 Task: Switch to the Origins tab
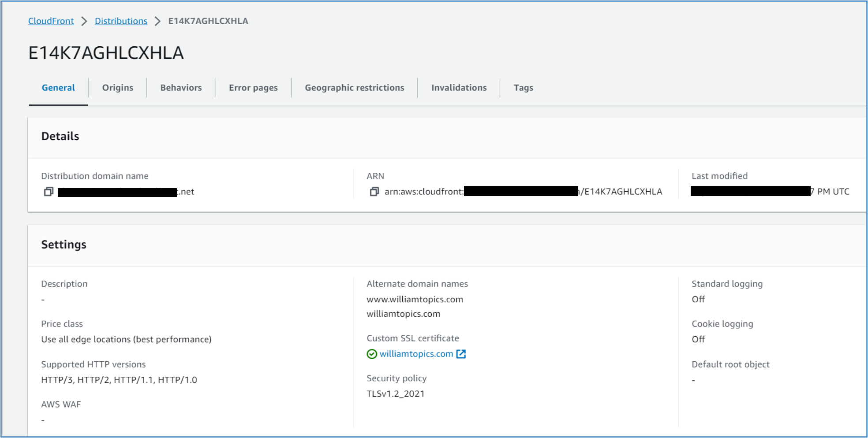click(x=117, y=87)
